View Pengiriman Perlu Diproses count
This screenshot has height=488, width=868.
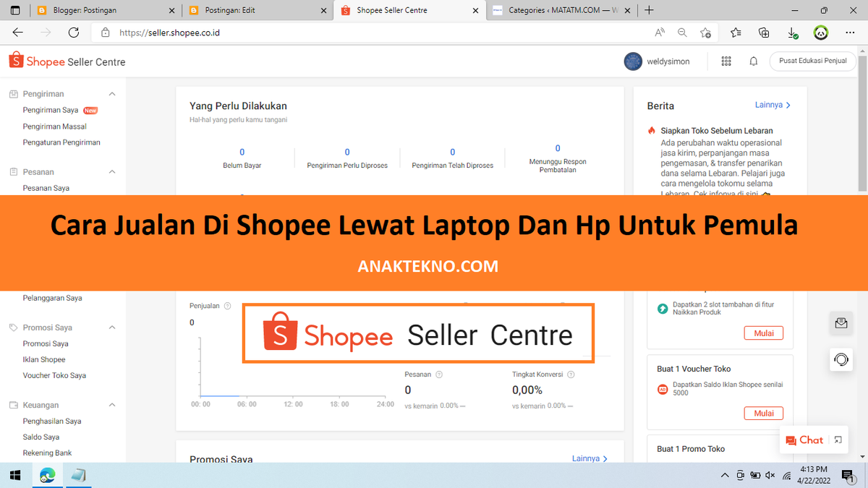(347, 158)
